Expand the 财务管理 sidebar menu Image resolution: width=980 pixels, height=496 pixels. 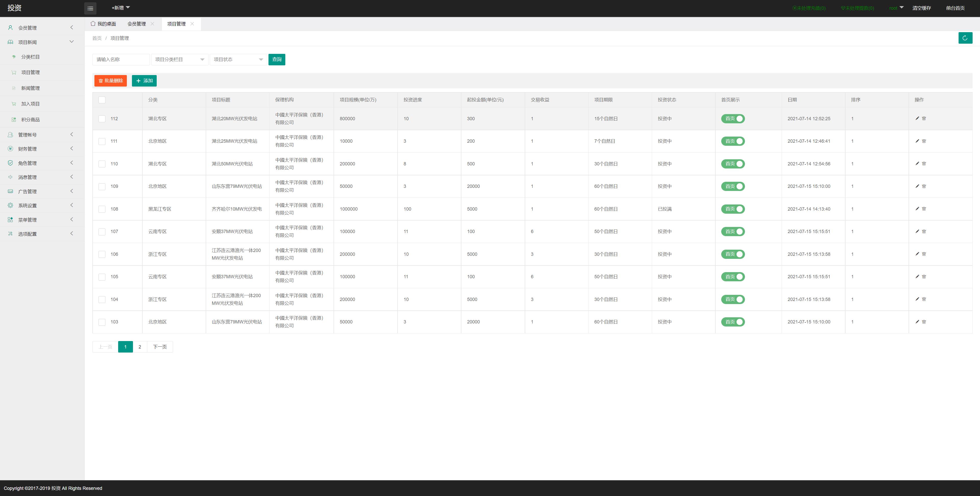coord(27,149)
